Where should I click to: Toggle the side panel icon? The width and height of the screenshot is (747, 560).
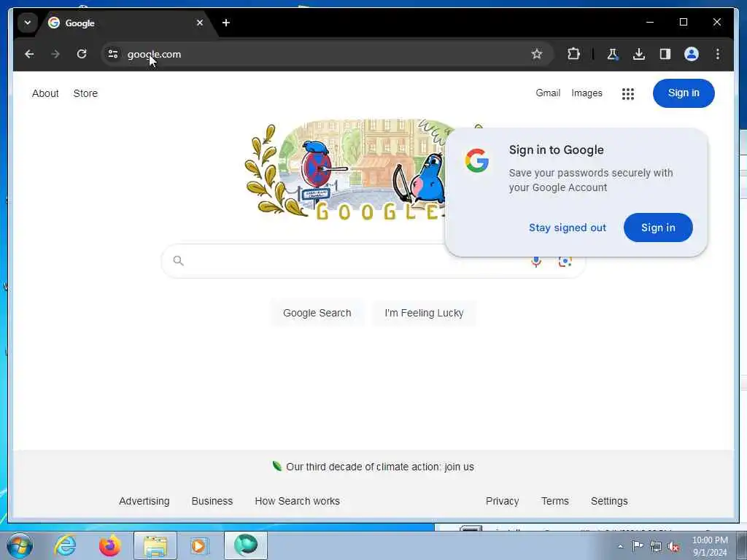click(x=665, y=54)
